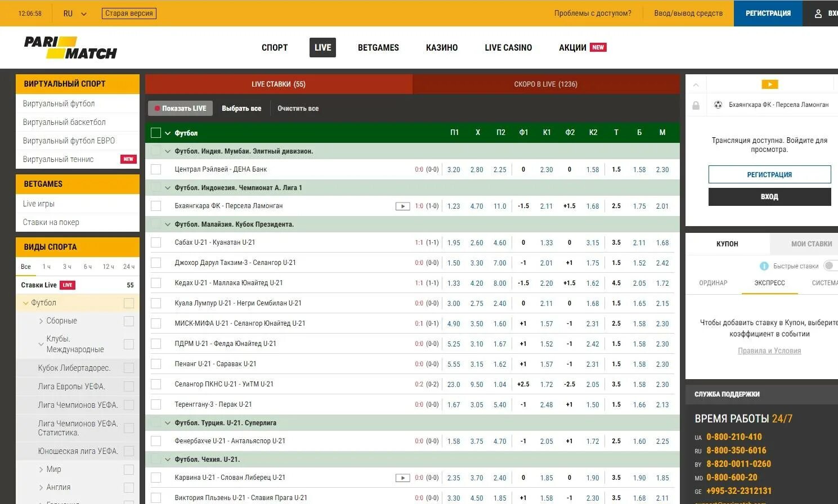Image resolution: width=838 pixels, height=504 pixels.
Task: Click П1 odds 1.23 for Бхаянгкара ФК
Action: point(454,206)
